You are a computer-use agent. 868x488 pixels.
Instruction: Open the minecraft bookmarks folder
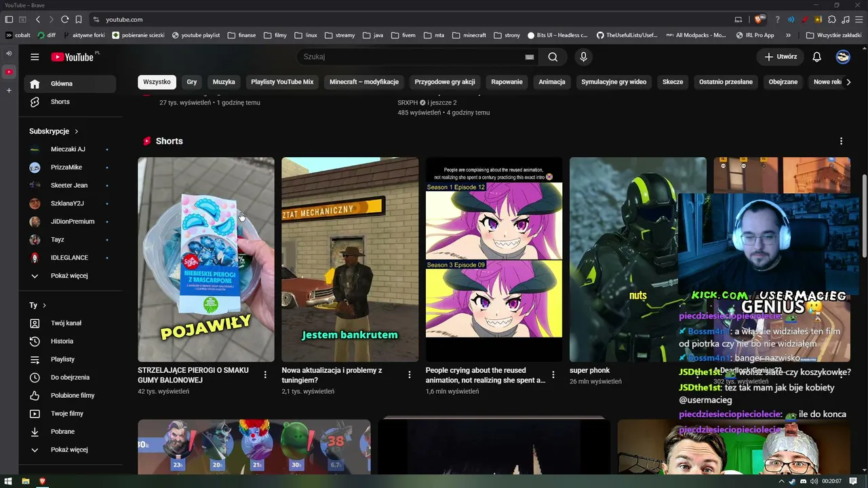tap(469, 35)
